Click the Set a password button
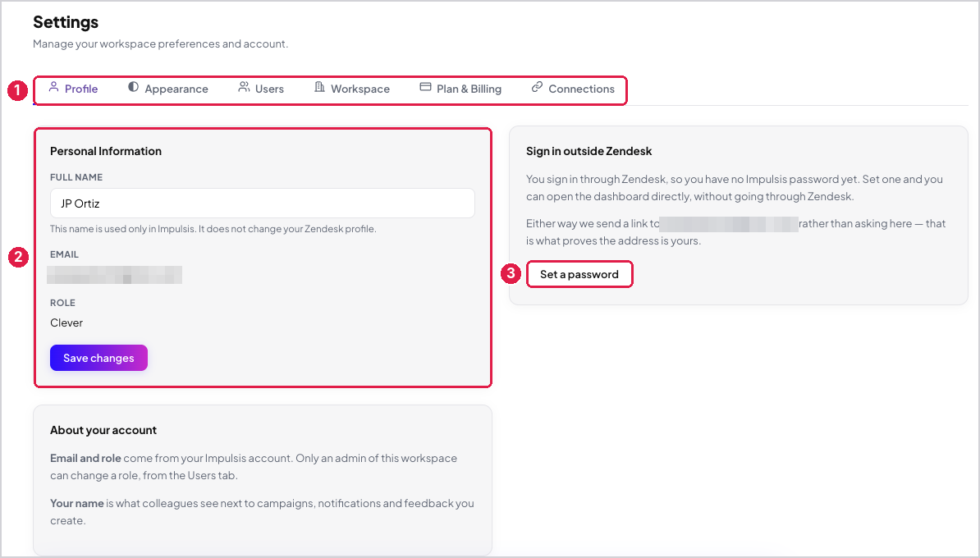 click(x=579, y=274)
